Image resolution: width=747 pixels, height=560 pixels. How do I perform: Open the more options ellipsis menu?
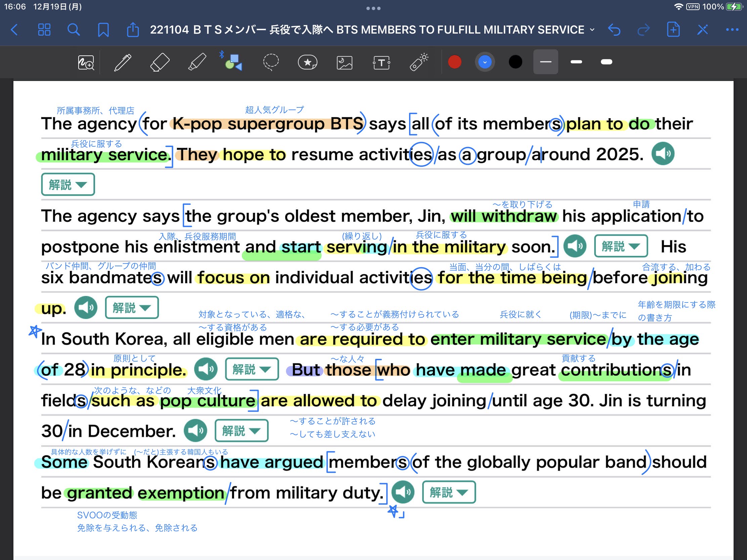click(x=732, y=30)
